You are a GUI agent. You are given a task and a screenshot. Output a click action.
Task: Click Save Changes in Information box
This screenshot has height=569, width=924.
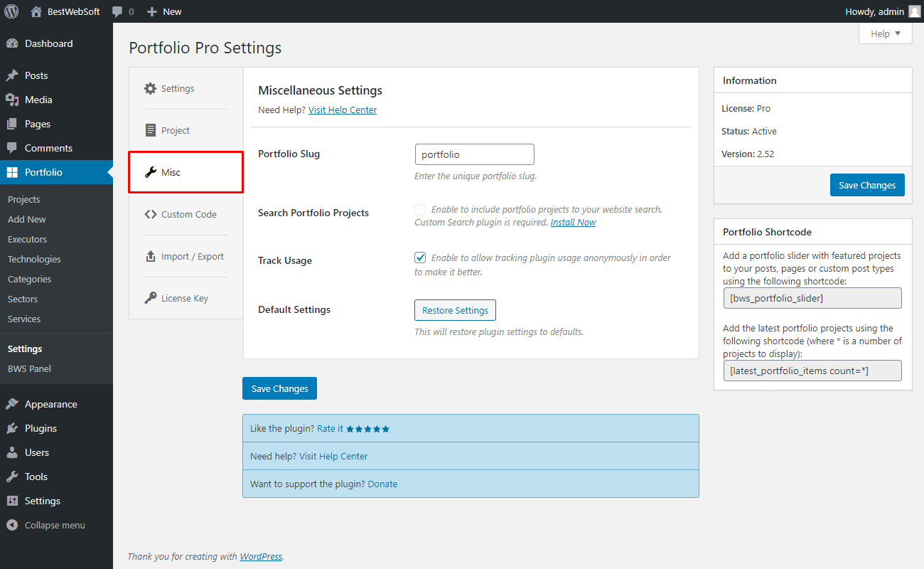pyautogui.click(x=867, y=185)
